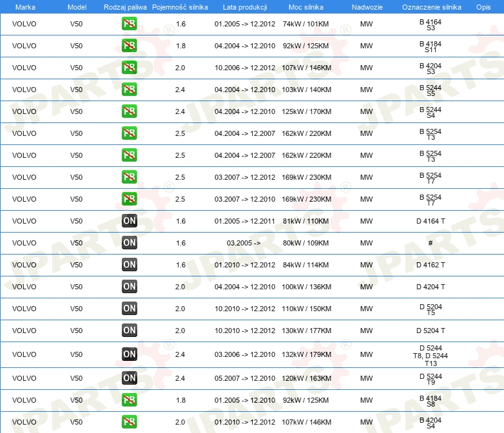Click the diesel ON icon in the 130kW / 177KM row
Image resolution: width=504 pixels, height=433 pixels.
click(130, 330)
